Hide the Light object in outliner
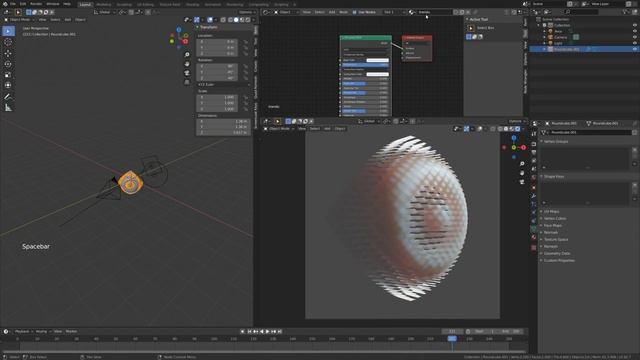The width and height of the screenshot is (640, 360). [x=635, y=43]
